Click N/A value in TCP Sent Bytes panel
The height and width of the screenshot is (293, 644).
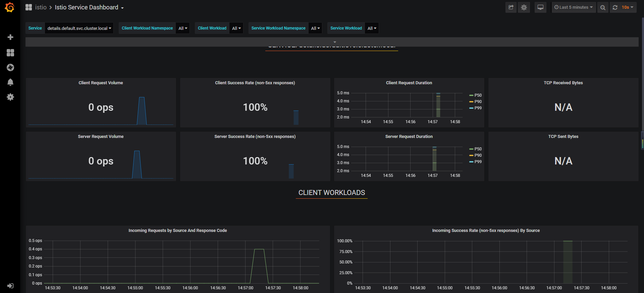point(563,161)
